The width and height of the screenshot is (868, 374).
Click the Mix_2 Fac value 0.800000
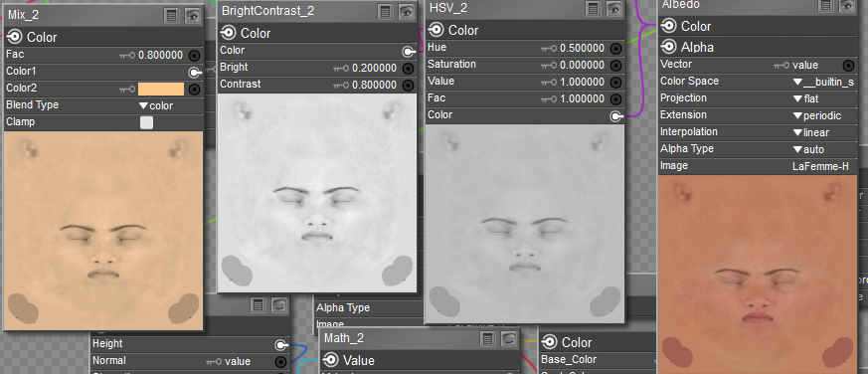coord(160,56)
